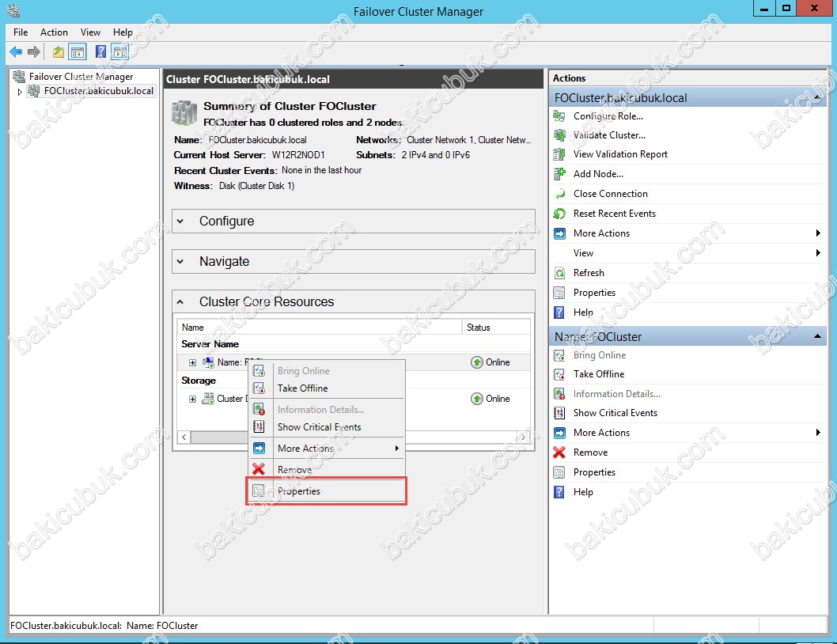Open the Help menu
This screenshot has width=837, height=644.
(123, 32)
